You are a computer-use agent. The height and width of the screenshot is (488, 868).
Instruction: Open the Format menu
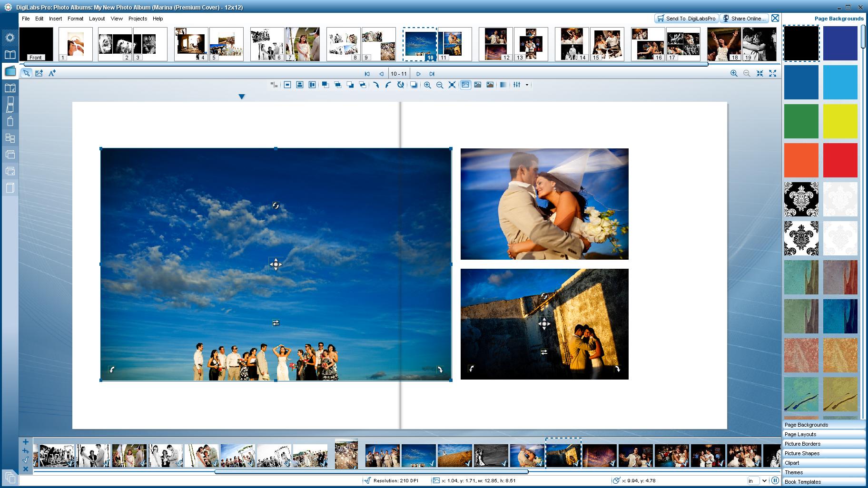tap(75, 19)
